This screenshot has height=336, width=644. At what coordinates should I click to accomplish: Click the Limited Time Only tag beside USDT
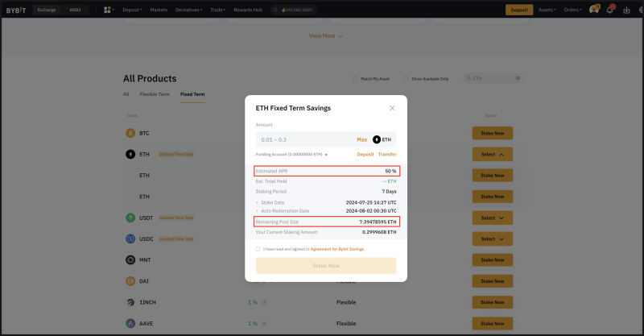[176, 218]
